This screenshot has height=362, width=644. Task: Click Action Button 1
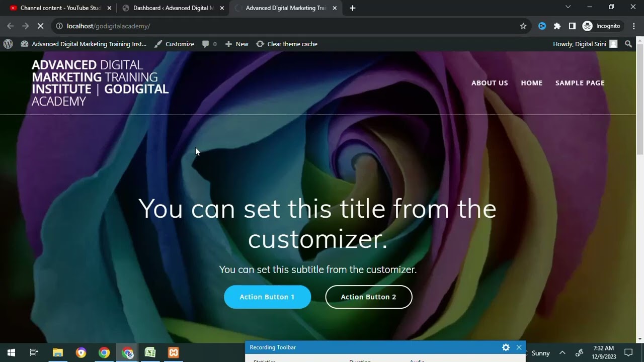pyautogui.click(x=267, y=297)
